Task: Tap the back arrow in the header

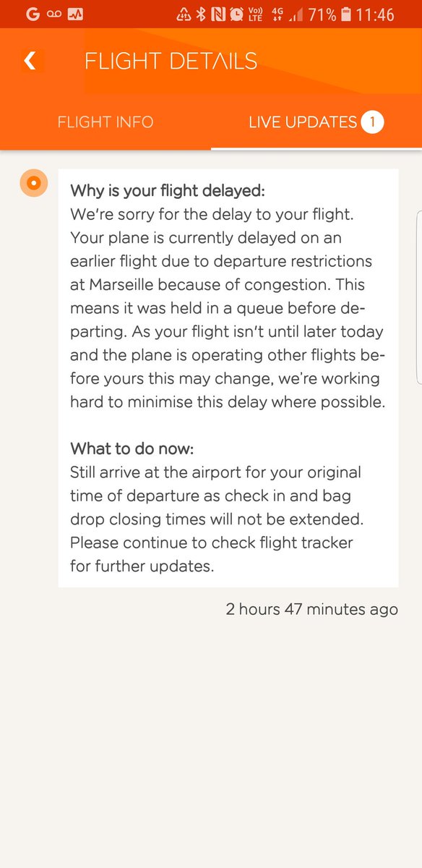Action: coord(30,61)
